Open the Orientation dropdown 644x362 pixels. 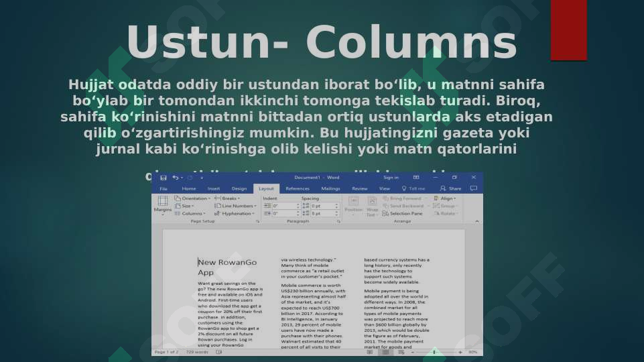pos(192,198)
